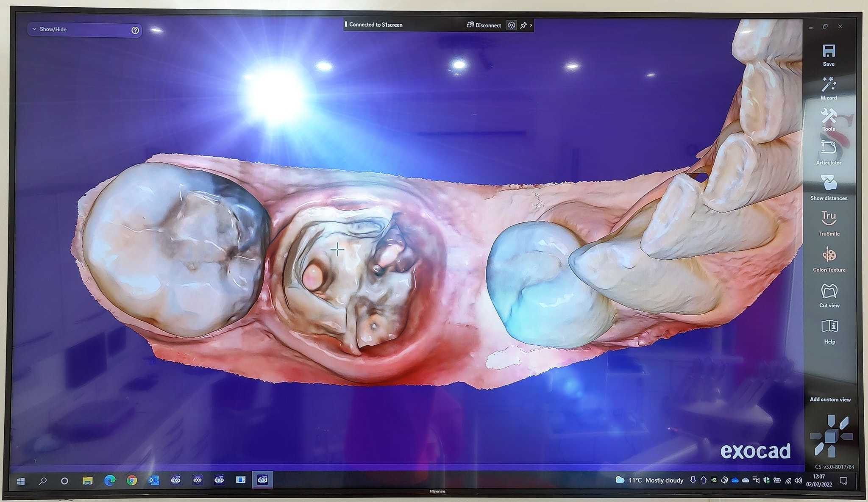Click the view cube center
The image size is (868, 502).
point(830,436)
